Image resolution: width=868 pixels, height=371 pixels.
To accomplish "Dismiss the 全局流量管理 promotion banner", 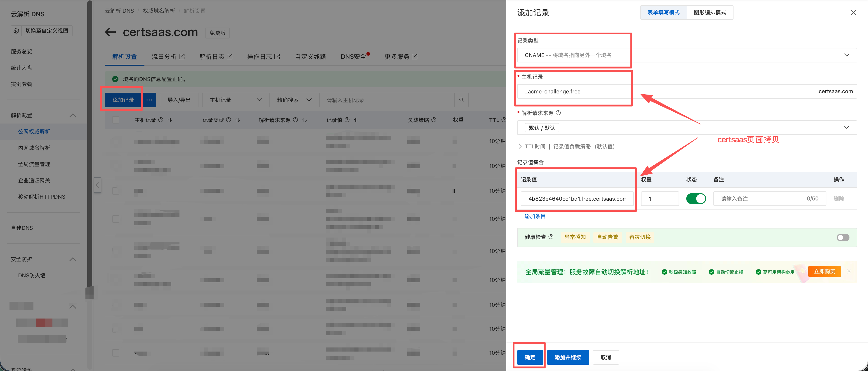I will pyautogui.click(x=849, y=271).
